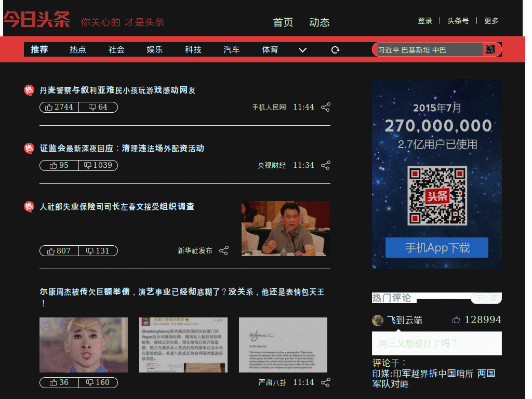
Task: Open the 印媒:印军越界拆中国哨所 article link
Action: coord(434,379)
